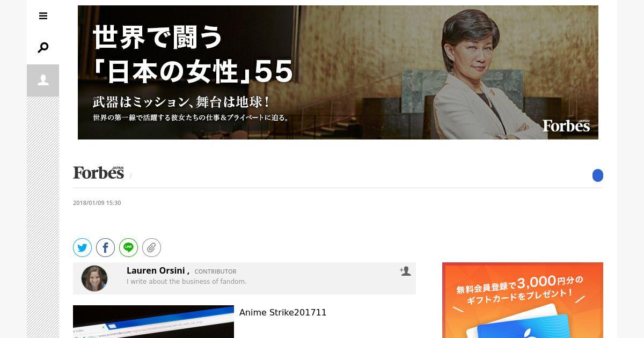Click the Anime Strike201711 text
Image resolution: width=644 pixels, height=338 pixels.
[283, 312]
